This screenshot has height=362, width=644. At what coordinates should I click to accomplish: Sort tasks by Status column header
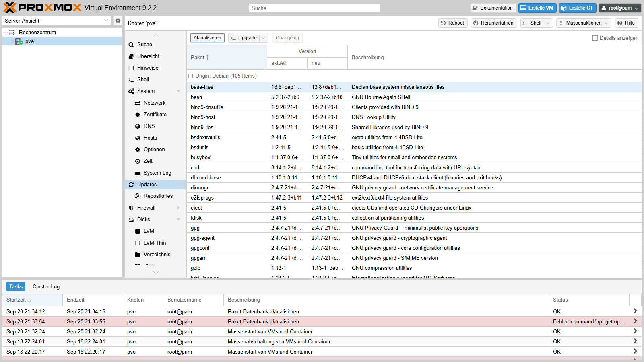[589, 300]
